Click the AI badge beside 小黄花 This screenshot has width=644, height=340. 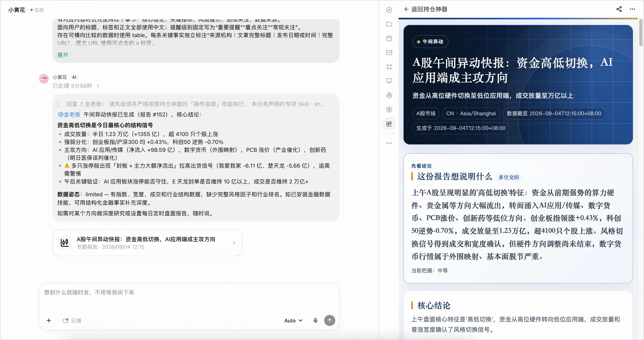pyautogui.click(x=74, y=77)
